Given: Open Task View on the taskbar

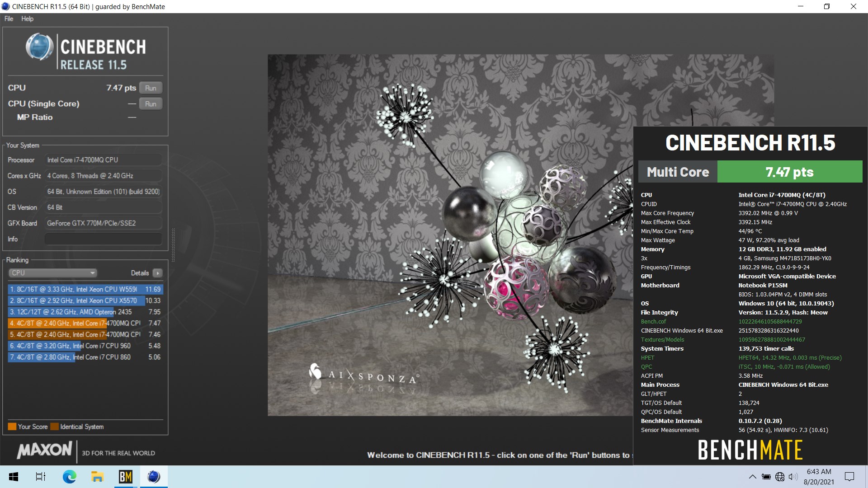Looking at the screenshot, I should point(41,477).
